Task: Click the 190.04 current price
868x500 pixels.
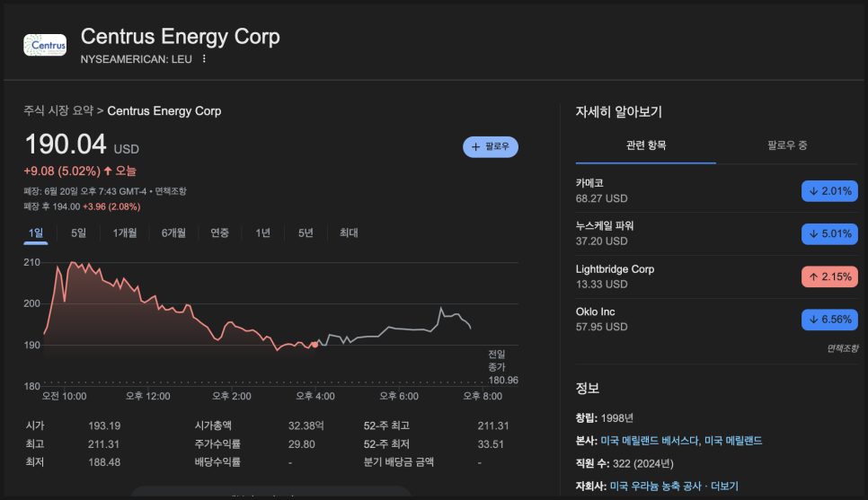Action: coord(66,145)
